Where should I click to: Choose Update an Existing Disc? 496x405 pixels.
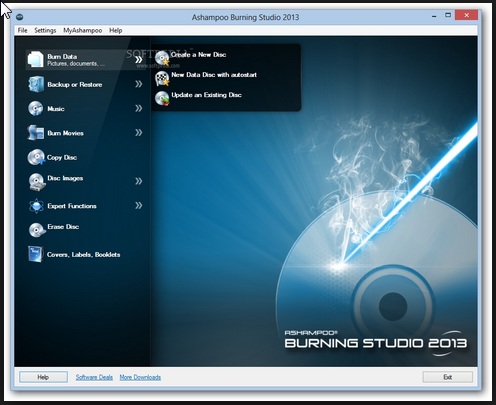pyautogui.click(x=206, y=95)
